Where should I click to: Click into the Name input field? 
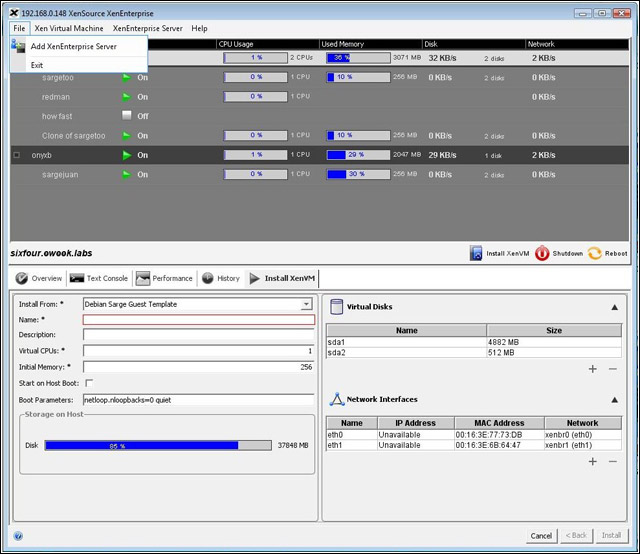tap(198, 320)
